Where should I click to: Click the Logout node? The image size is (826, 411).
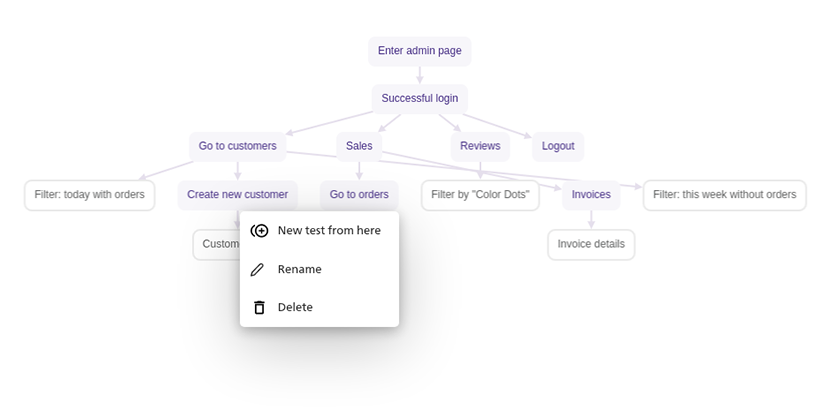pyautogui.click(x=558, y=146)
